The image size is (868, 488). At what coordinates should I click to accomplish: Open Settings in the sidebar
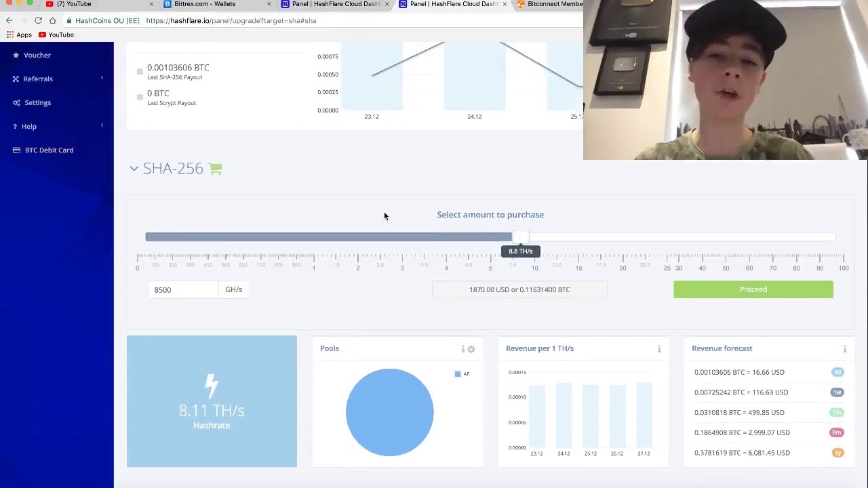(x=37, y=102)
